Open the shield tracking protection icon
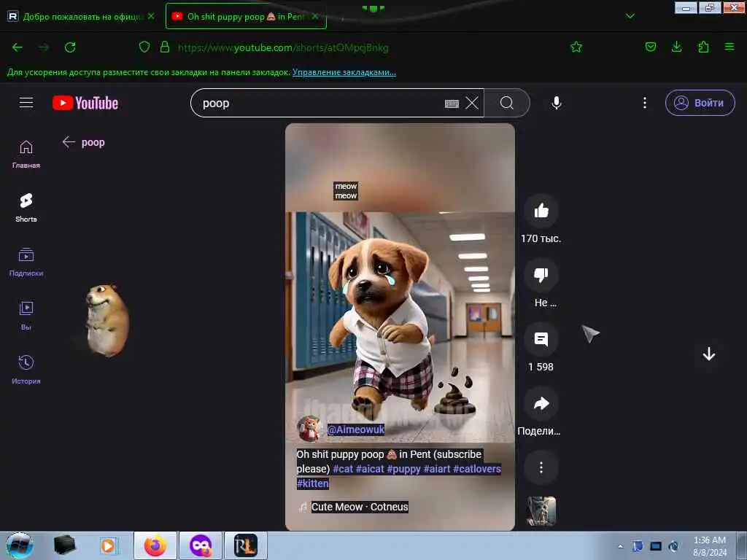747x560 pixels. (x=144, y=47)
